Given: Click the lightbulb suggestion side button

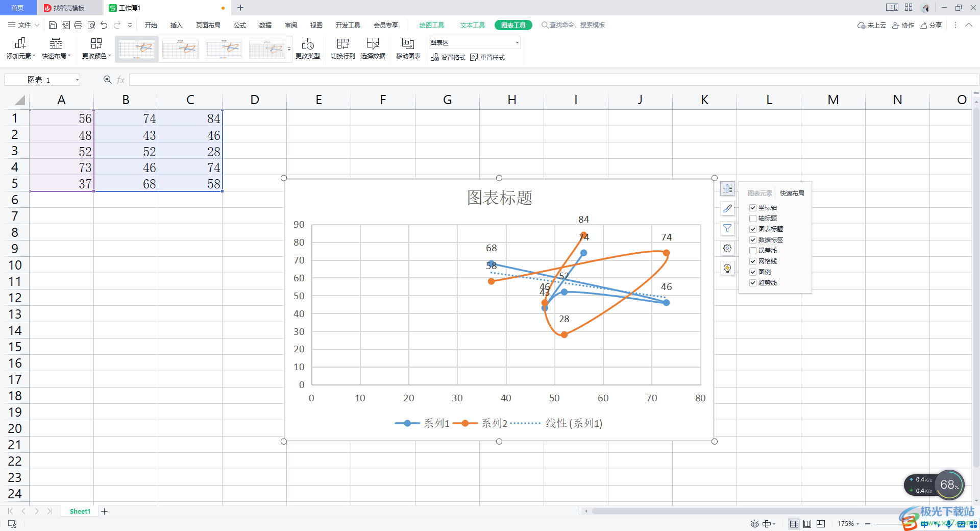Looking at the screenshot, I should coord(727,268).
